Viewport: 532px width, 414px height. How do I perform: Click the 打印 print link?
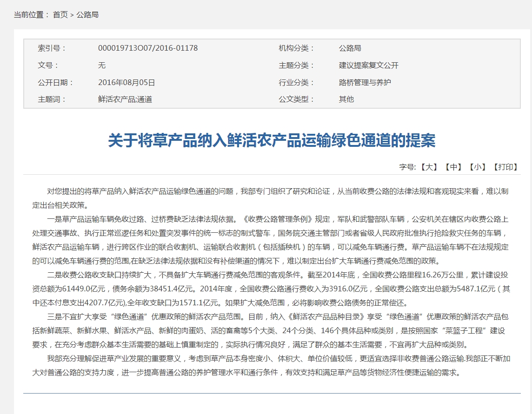tap(505, 167)
